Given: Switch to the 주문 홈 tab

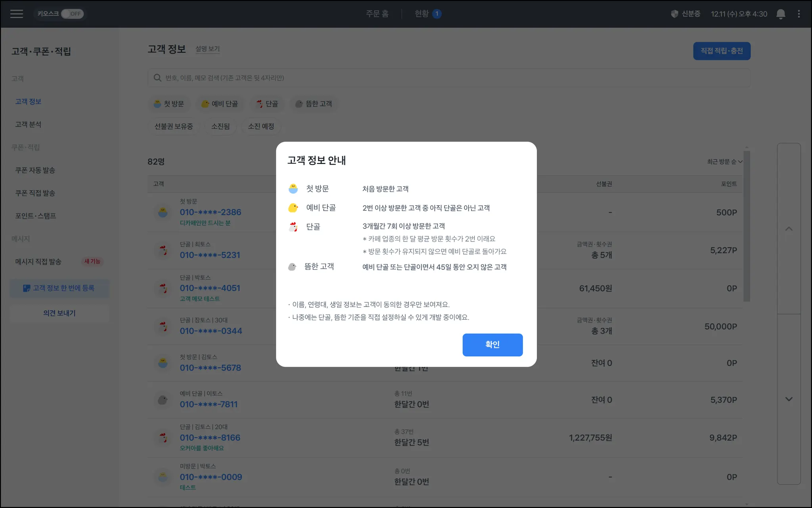Looking at the screenshot, I should point(377,14).
